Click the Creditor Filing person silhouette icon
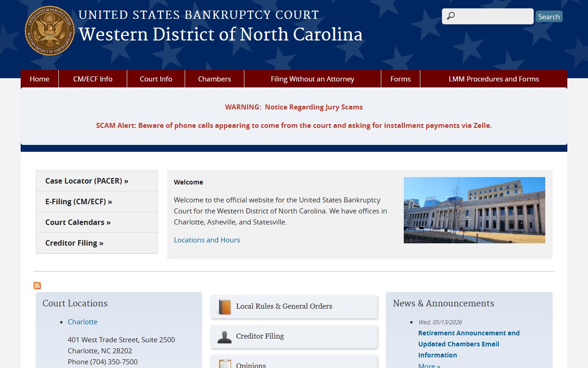Screen dimensions: 588x368 tap(225, 337)
